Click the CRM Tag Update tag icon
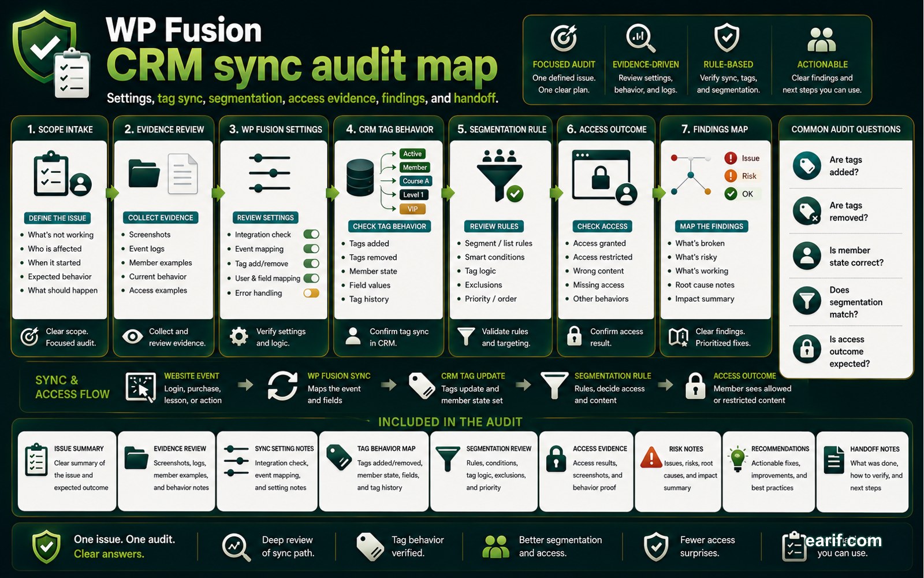924x578 pixels. (422, 386)
